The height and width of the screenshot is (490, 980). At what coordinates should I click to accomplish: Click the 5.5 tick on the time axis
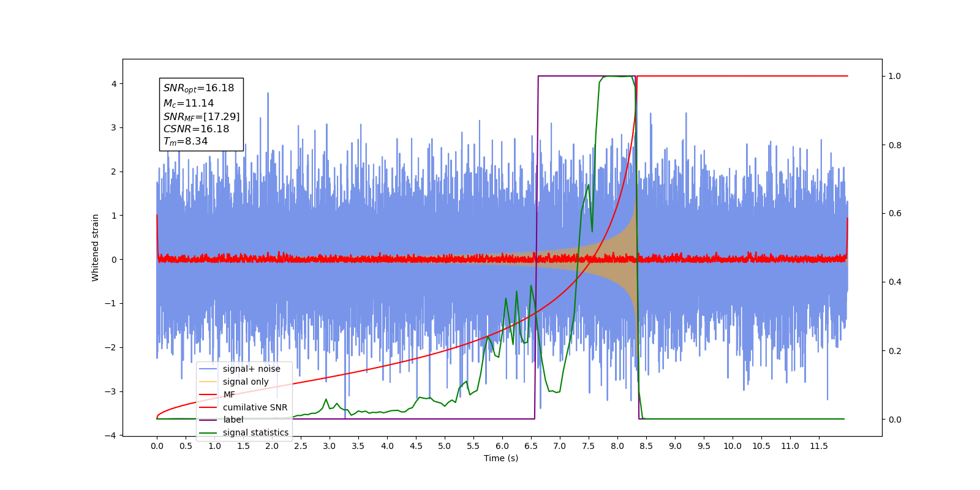[x=473, y=446]
